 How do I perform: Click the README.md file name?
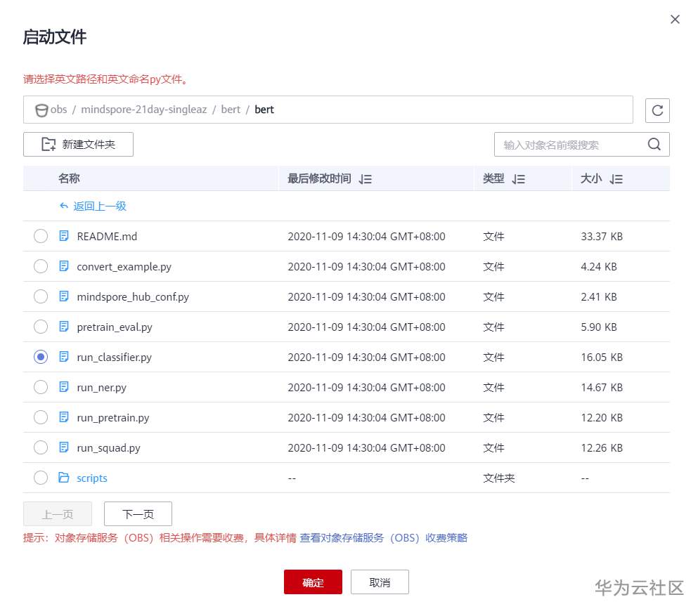click(107, 236)
